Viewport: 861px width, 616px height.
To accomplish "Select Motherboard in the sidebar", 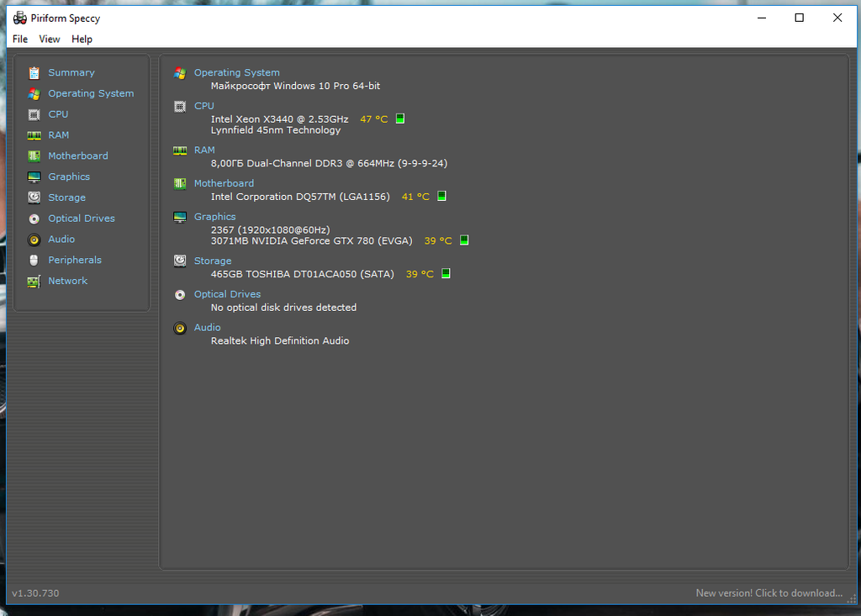I will pos(78,156).
